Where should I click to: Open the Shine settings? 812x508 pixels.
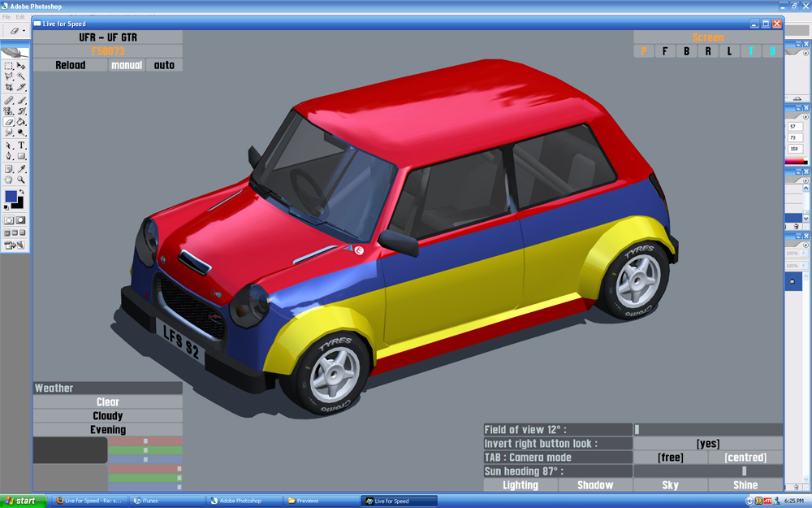(745, 485)
